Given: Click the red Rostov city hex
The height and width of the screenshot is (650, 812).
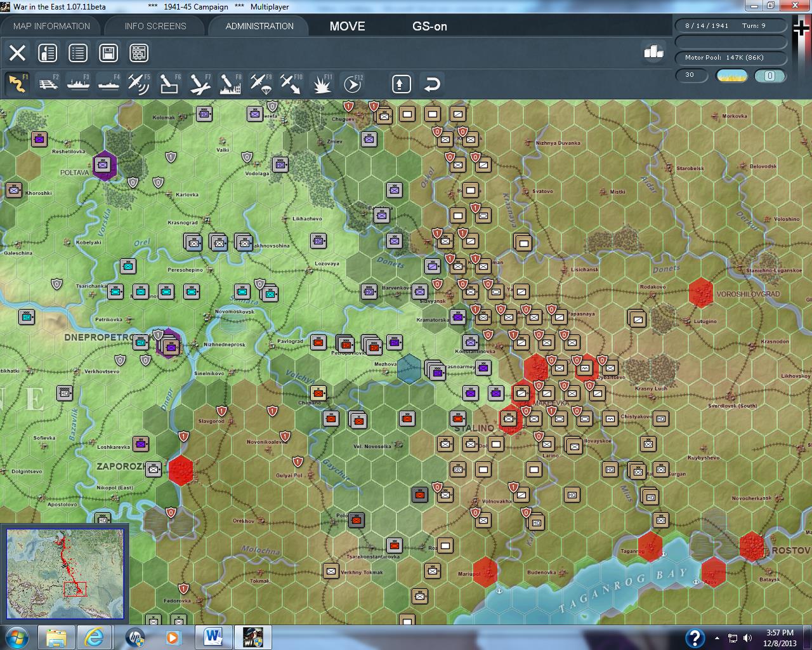Looking at the screenshot, I should (752, 547).
